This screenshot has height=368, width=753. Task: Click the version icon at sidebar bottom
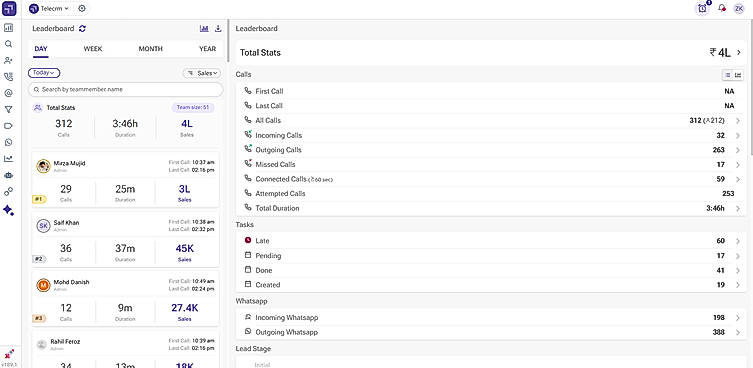pos(9,354)
